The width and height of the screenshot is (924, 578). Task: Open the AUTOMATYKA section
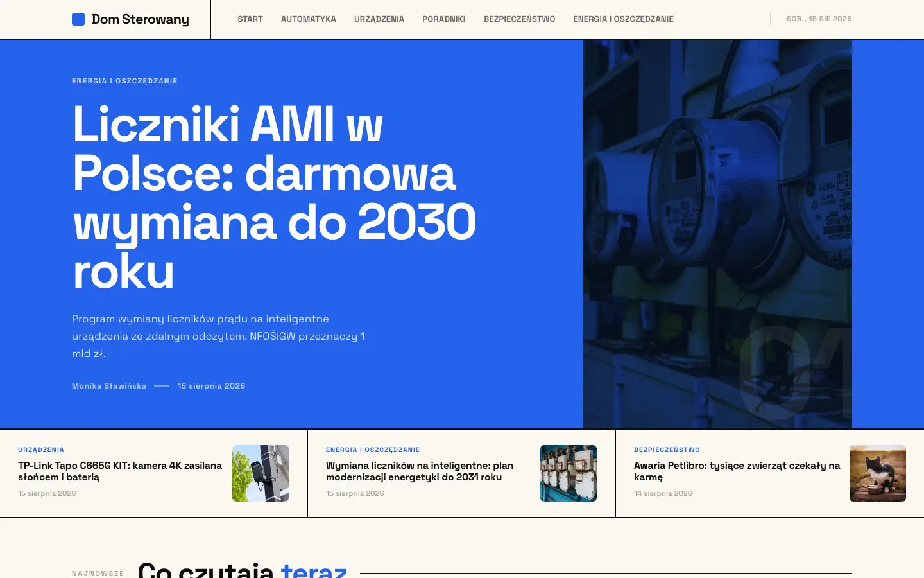[x=309, y=19]
